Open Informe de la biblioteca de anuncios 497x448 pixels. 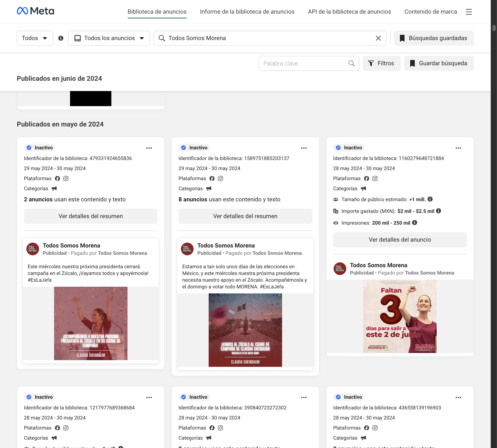pos(247,12)
